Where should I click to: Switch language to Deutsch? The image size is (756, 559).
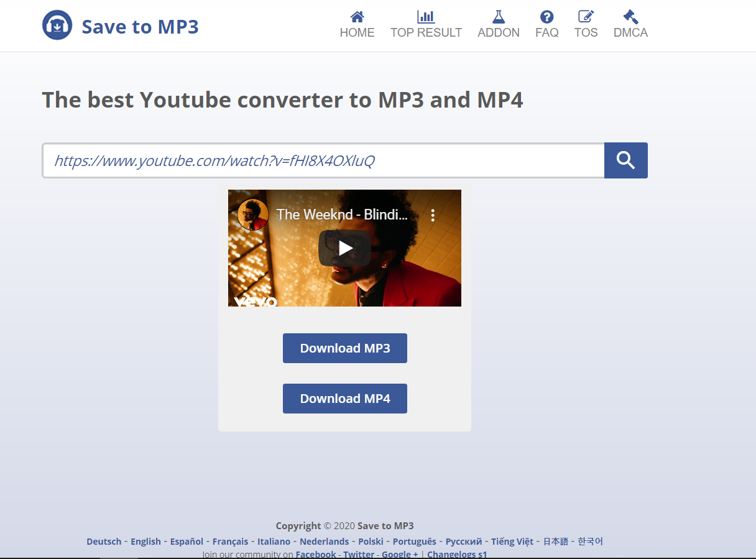[104, 542]
